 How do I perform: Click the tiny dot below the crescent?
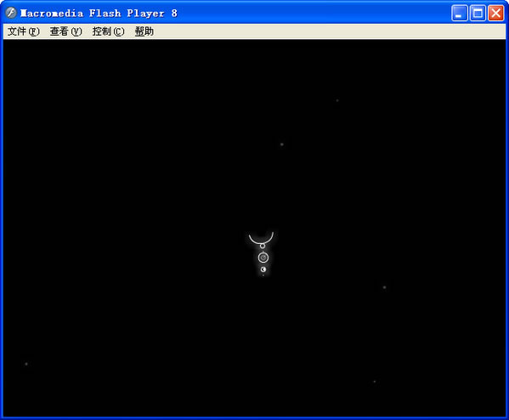click(x=263, y=275)
